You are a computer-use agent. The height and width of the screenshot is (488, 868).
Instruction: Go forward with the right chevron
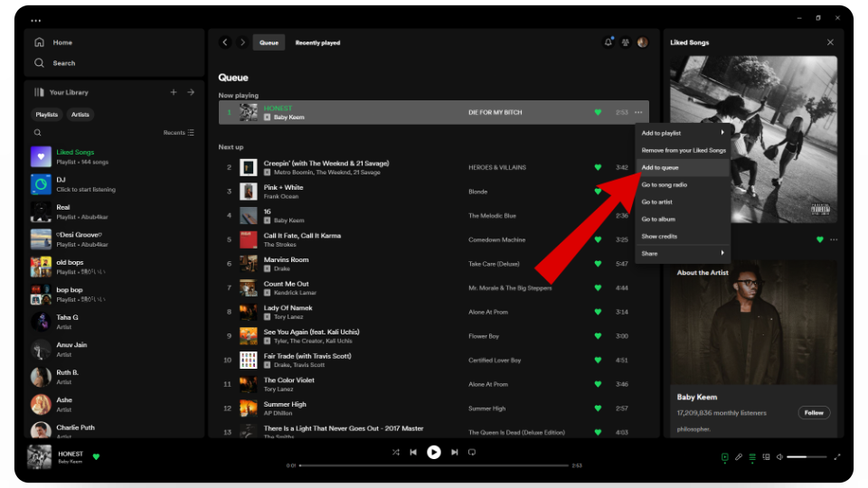[242, 42]
